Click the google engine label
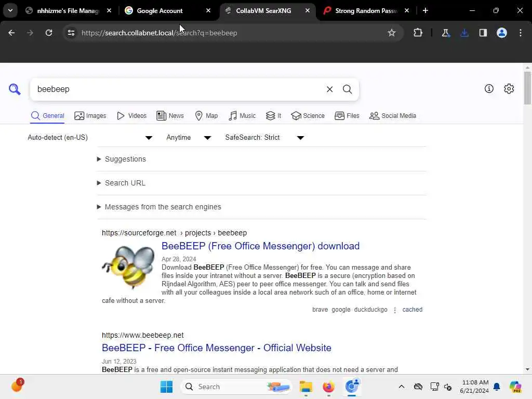Viewport: 532px width, 399px height. 341,310
